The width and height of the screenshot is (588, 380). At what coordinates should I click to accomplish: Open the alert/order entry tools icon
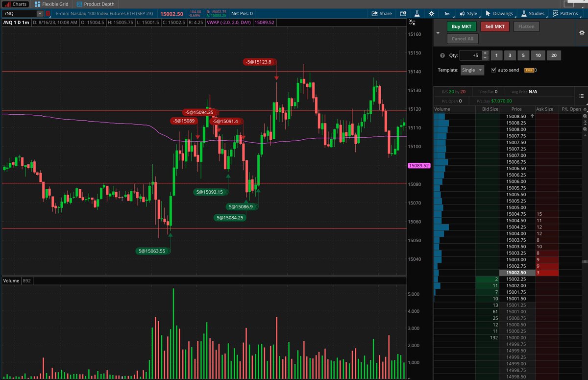403,14
